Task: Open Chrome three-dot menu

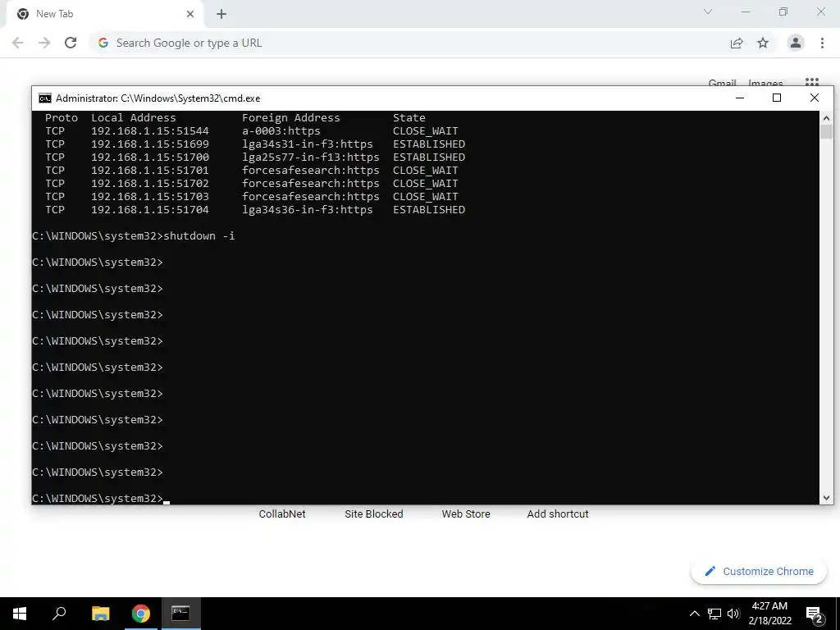Action: [822, 43]
